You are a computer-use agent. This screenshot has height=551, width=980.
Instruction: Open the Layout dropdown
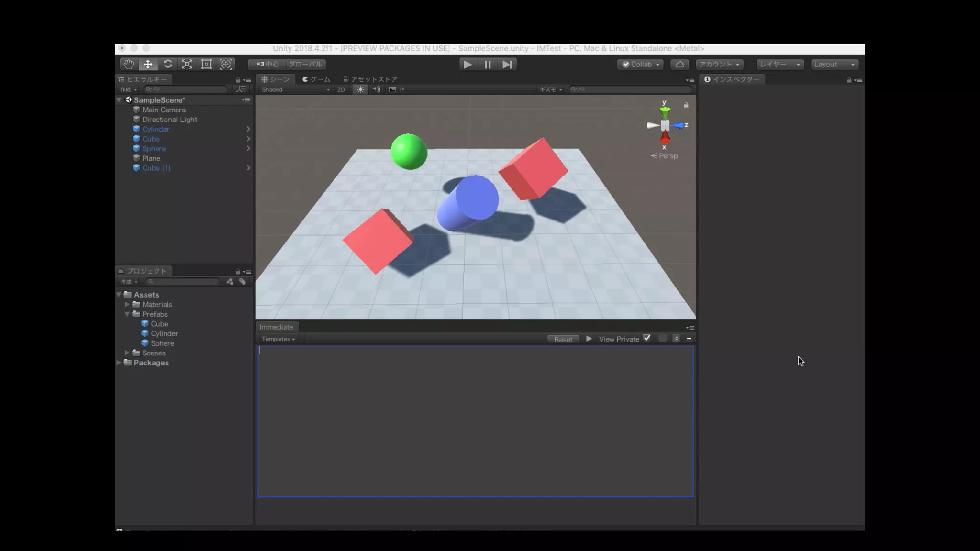point(834,64)
